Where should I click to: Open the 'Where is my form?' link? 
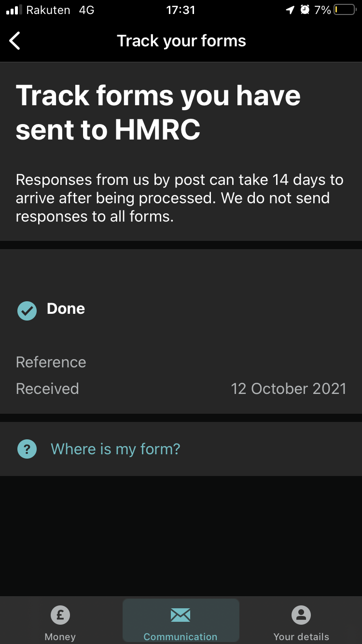click(115, 449)
